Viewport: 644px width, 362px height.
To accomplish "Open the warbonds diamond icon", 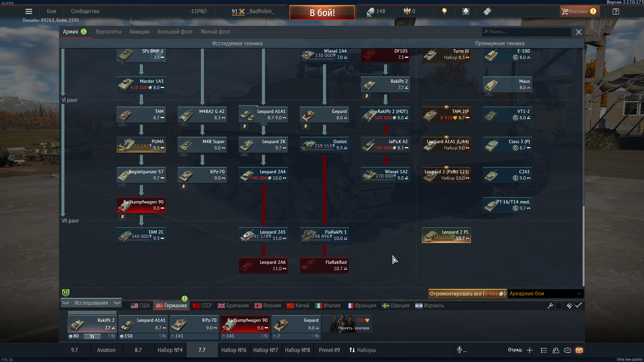I will (466, 11).
